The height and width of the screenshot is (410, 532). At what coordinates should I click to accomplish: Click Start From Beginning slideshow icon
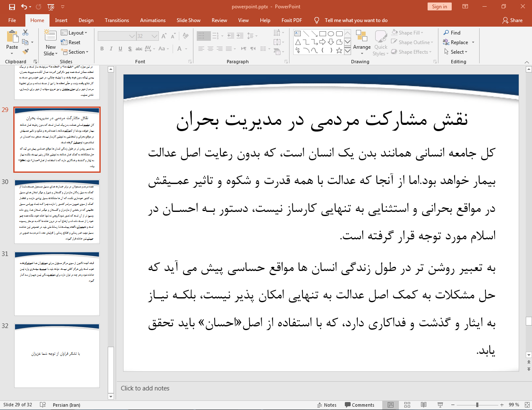coord(51,7)
